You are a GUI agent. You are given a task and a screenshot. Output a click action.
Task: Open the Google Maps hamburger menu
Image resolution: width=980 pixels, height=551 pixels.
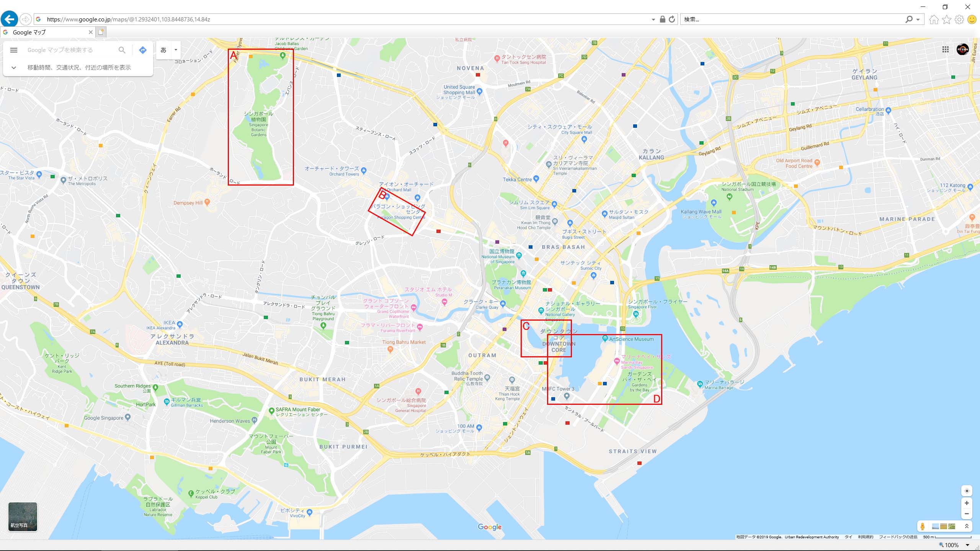pyautogui.click(x=14, y=50)
